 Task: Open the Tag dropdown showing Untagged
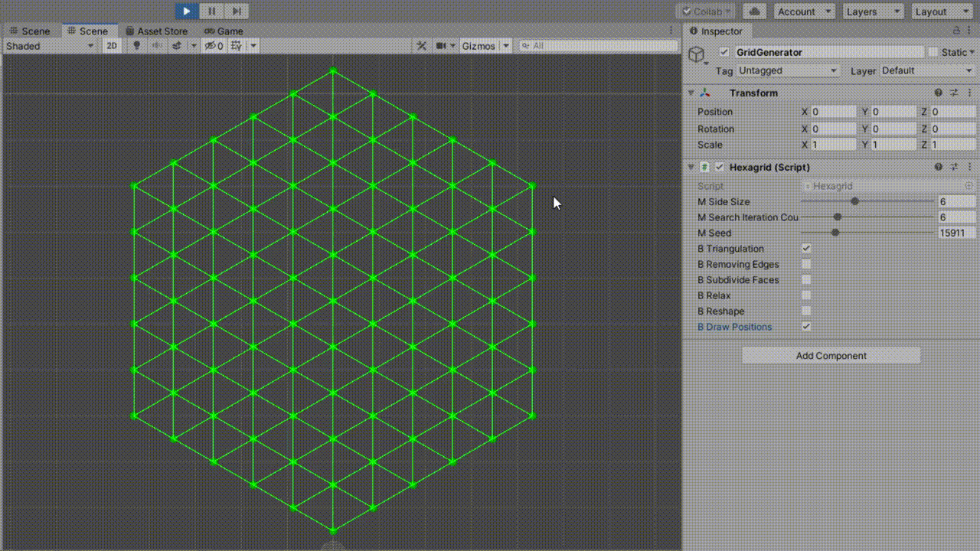pos(789,70)
